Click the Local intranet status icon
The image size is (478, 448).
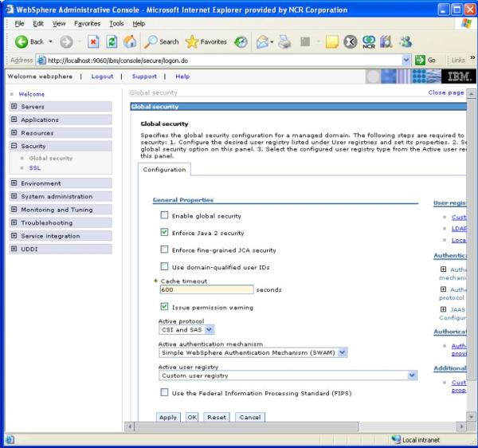click(396, 439)
